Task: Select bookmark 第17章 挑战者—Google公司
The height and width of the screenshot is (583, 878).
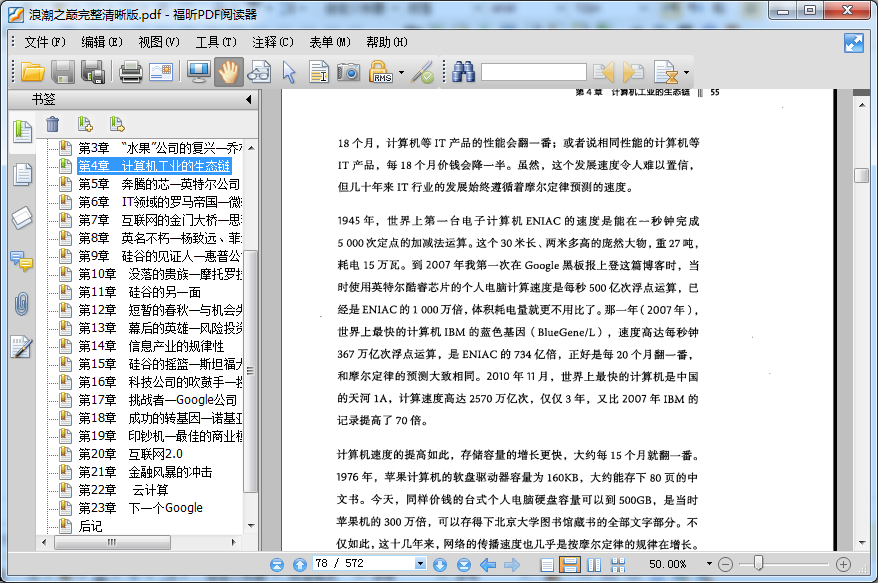Action: (157, 400)
